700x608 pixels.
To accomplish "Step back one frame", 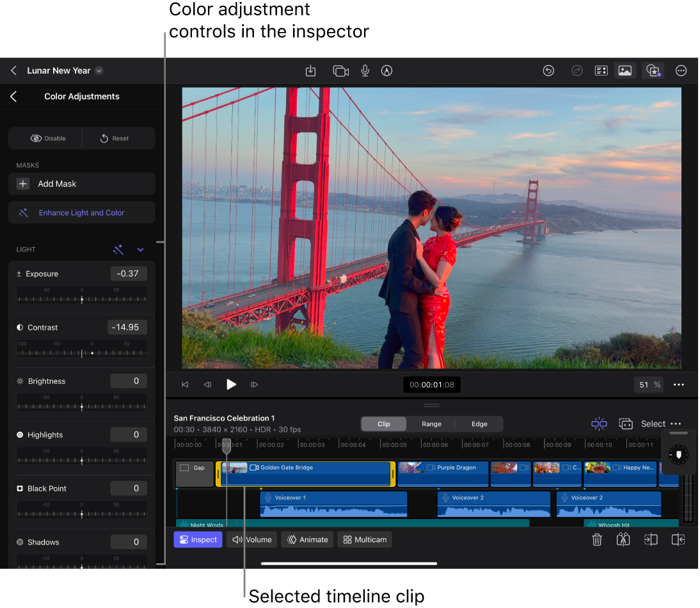I will (x=207, y=385).
